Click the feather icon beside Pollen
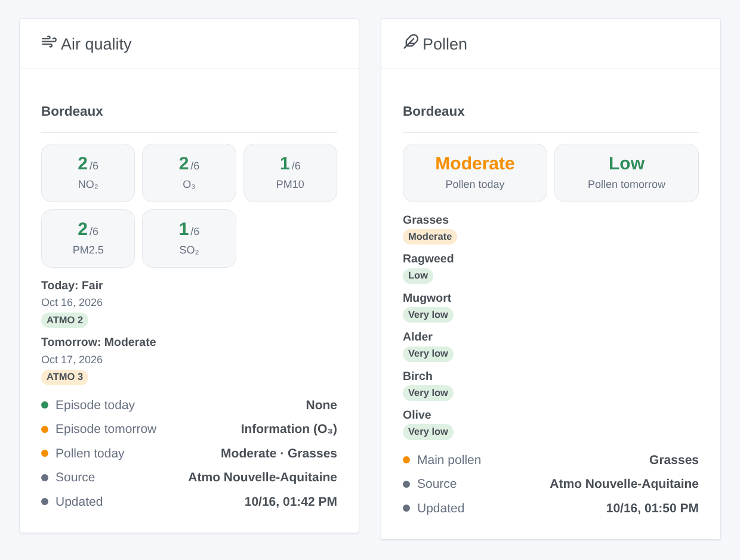The height and width of the screenshot is (560, 740). tap(411, 42)
